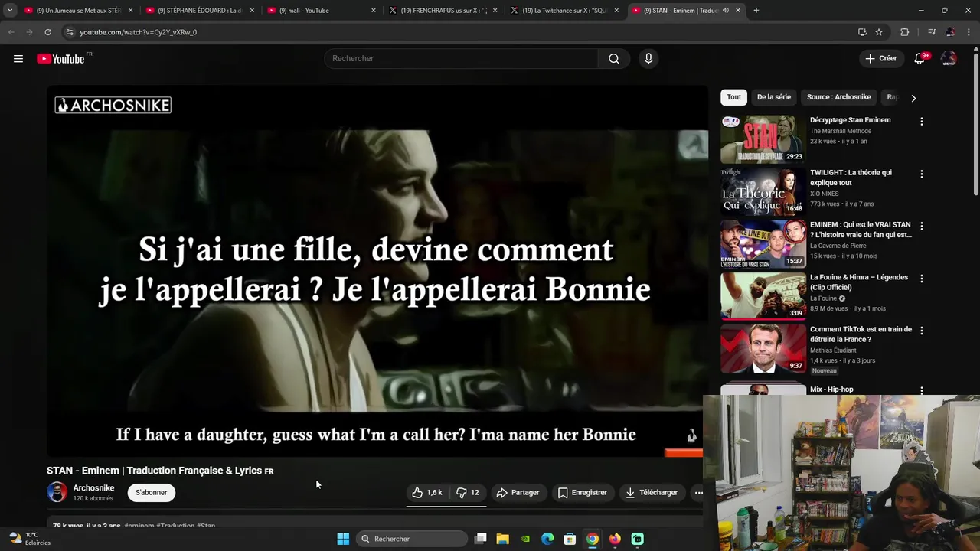Subscribe with the S'abonner button
The image size is (980, 551).
click(151, 492)
